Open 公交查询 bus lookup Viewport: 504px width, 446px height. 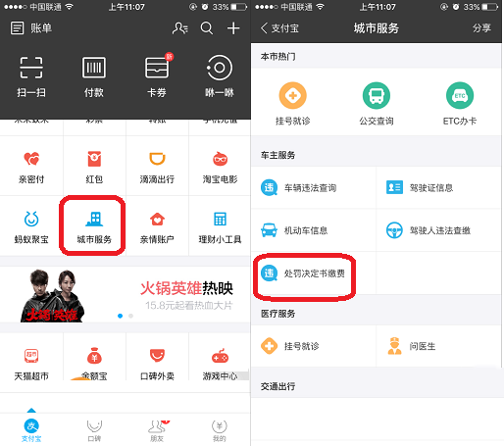pyautogui.click(x=377, y=104)
